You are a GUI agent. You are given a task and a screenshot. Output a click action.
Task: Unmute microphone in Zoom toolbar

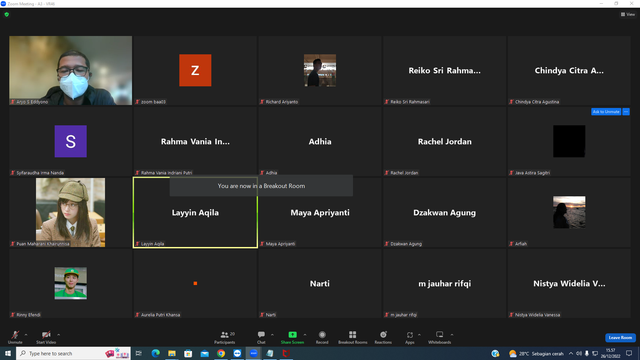pyautogui.click(x=15, y=337)
